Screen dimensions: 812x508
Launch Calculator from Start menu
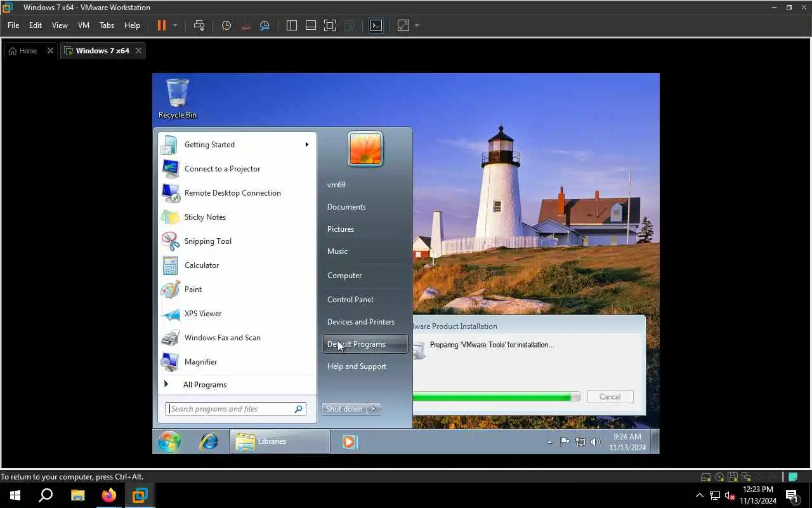(x=237, y=265)
